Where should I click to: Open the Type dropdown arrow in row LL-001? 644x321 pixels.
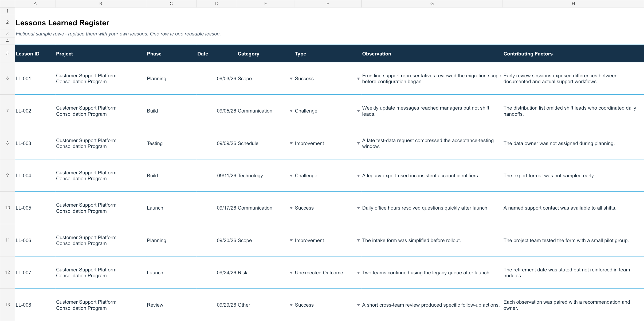tap(358, 79)
